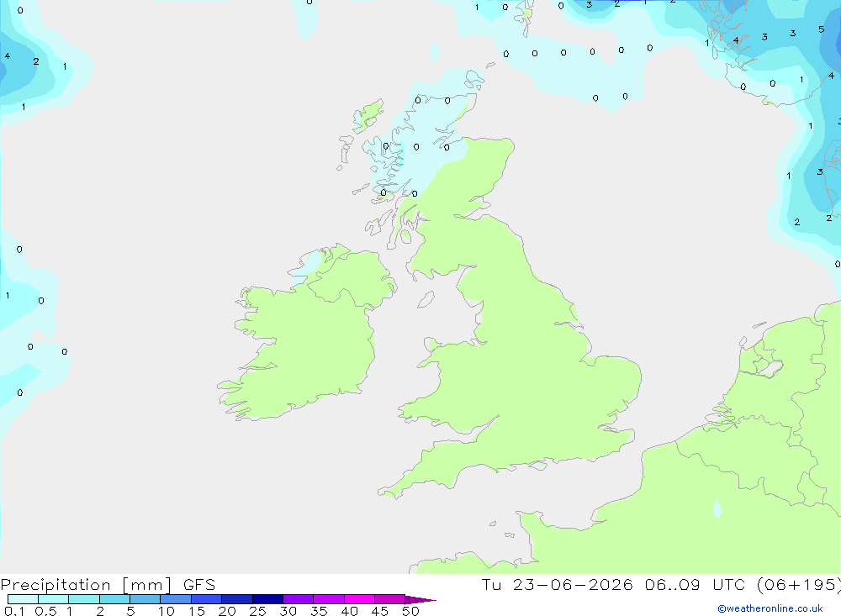
Task: Click the '(06+195)' forecast offset text
Action: tap(799, 585)
